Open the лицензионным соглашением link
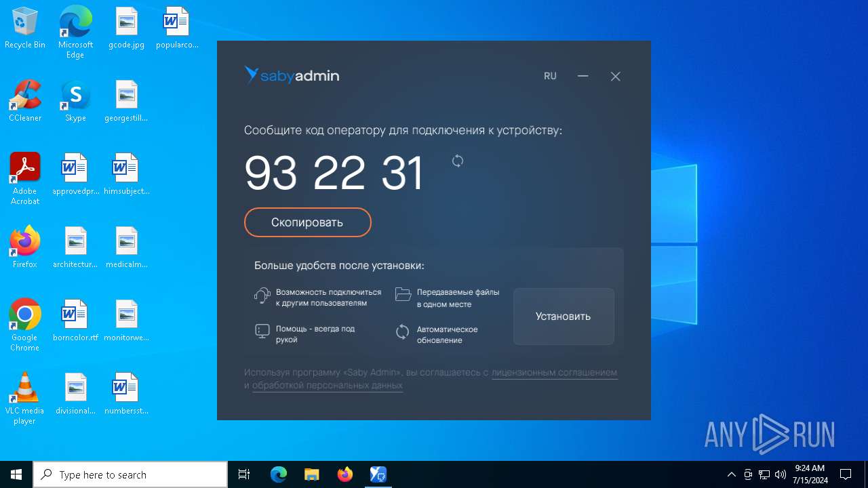This screenshot has width=868, height=488. click(x=554, y=372)
